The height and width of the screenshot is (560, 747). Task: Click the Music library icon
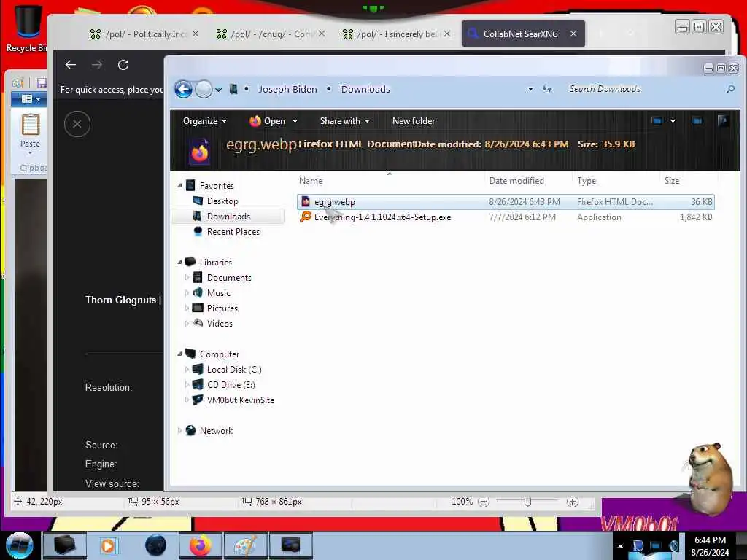[198, 292]
